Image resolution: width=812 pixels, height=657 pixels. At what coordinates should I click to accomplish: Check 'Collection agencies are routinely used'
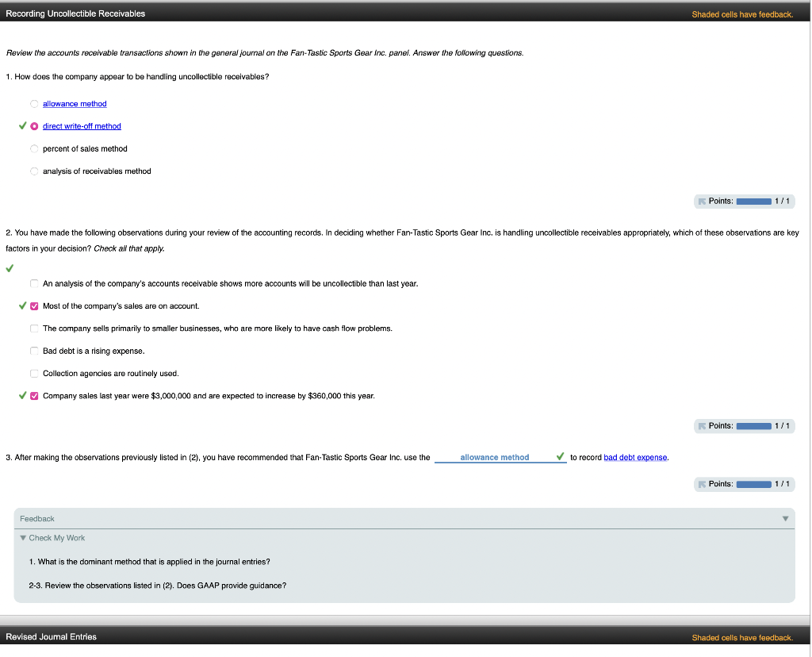34,374
